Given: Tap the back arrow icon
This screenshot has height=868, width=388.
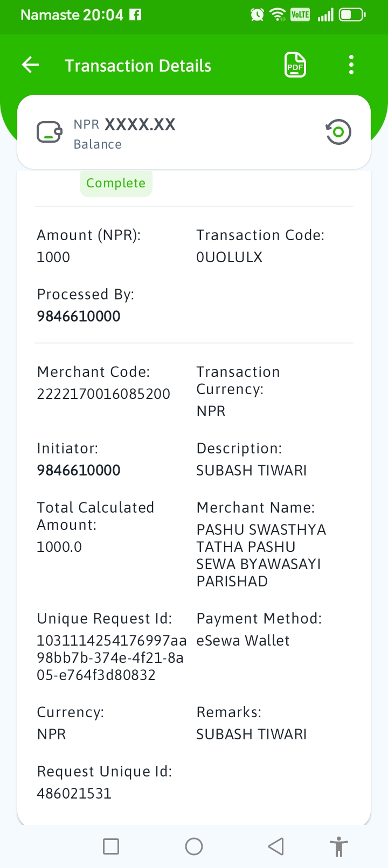Looking at the screenshot, I should click(x=31, y=65).
